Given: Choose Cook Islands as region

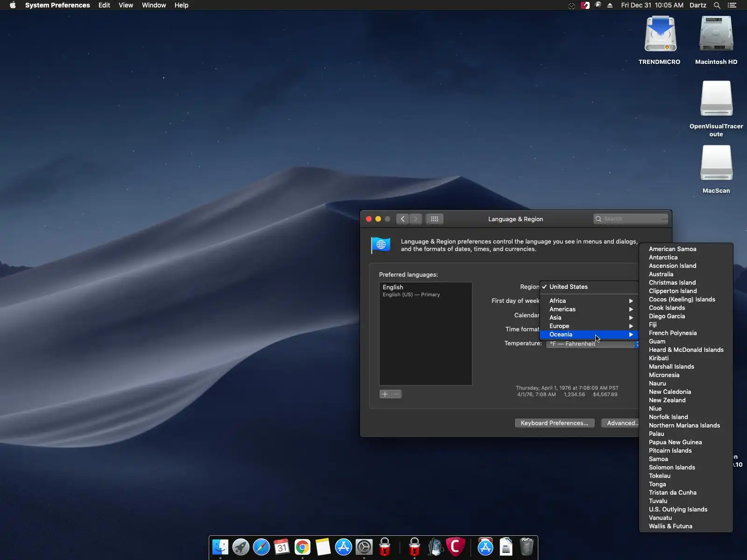Looking at the screenshot, I should point(686,308).
